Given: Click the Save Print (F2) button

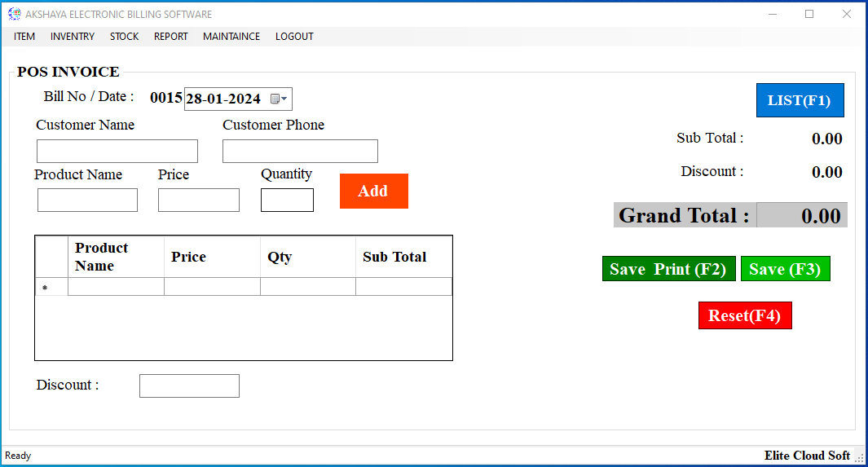Looking at the screenshot, I should coord(668,269).
